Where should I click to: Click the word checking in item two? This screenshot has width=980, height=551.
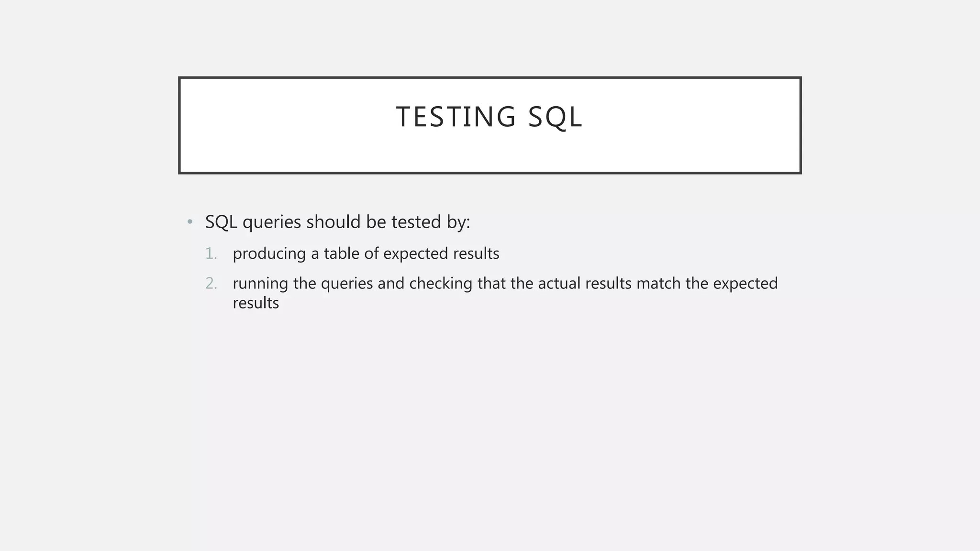[441, 284]
